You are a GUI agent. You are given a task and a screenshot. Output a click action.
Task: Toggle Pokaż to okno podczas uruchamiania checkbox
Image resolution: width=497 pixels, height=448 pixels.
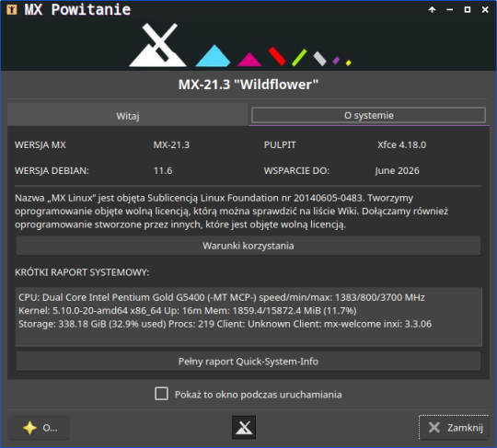pyautogui.click(x=161, y=394)
